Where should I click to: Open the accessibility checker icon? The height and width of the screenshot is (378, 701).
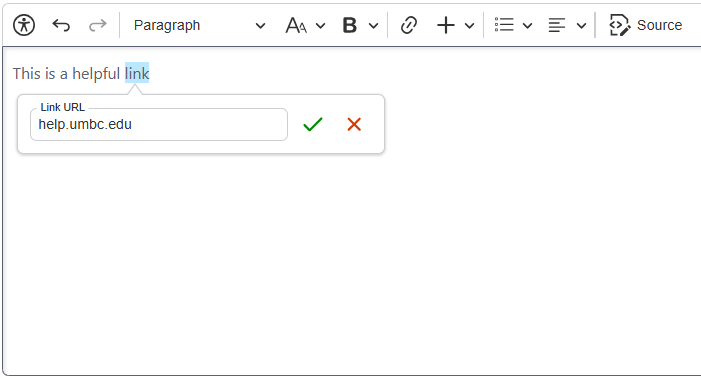pos(24,25)
